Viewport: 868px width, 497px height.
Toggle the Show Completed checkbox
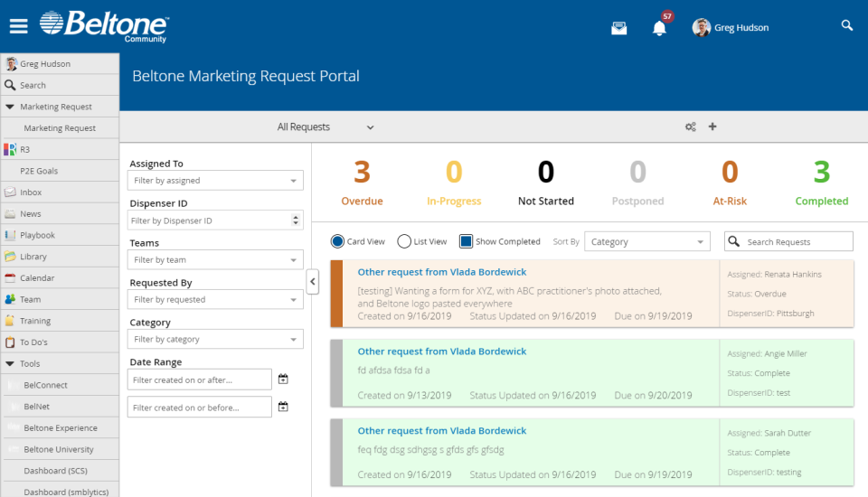click(x=467, y=241)
